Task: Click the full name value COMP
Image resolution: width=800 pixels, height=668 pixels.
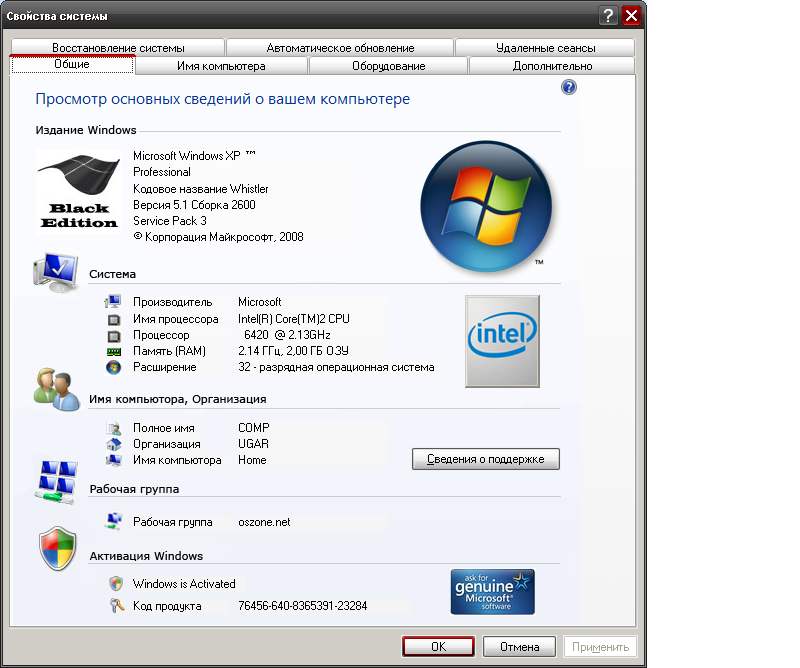Action: tap(254, 428)
